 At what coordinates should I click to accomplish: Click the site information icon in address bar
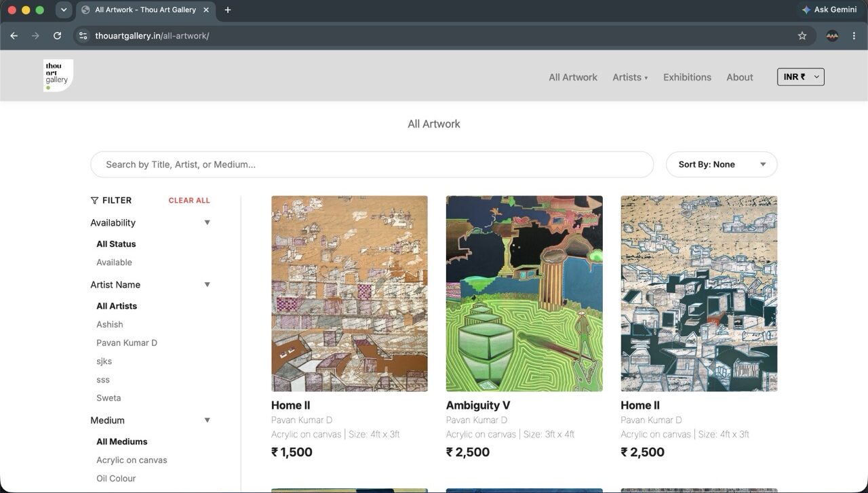pyautogui.click(x=83, y=36)
